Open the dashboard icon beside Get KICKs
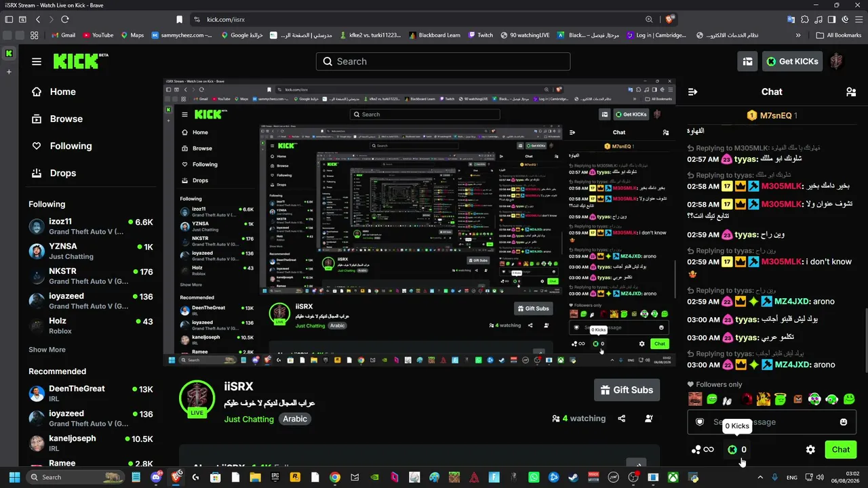 tap(747, 61)
